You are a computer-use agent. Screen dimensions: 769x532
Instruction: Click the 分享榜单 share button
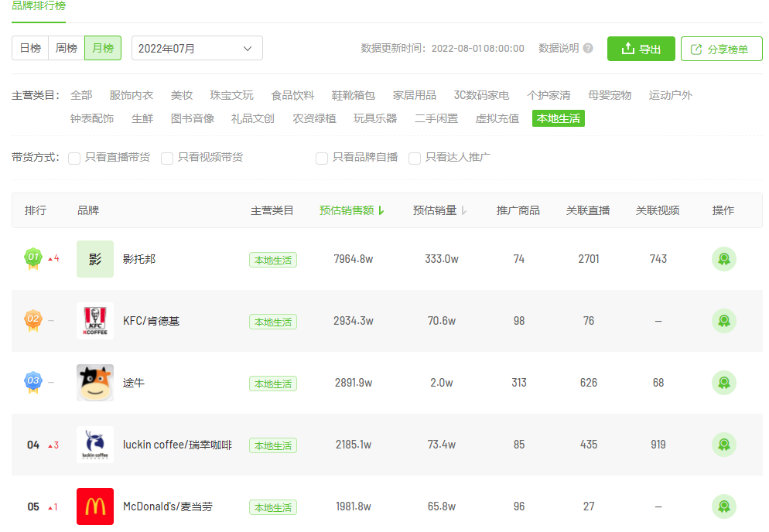722,49
